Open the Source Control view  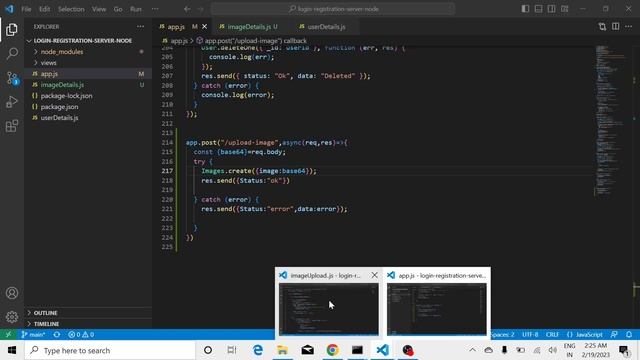click(12, 78)
